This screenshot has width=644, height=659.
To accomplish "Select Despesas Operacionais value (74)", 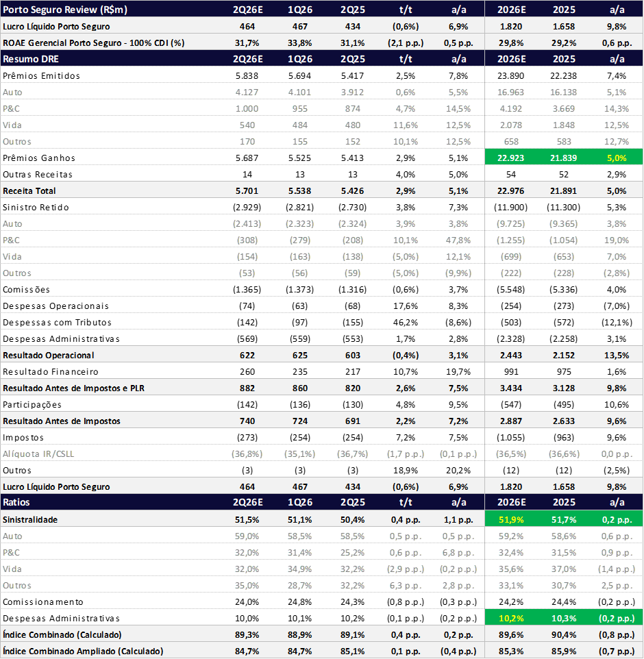I will click(247, 306).
